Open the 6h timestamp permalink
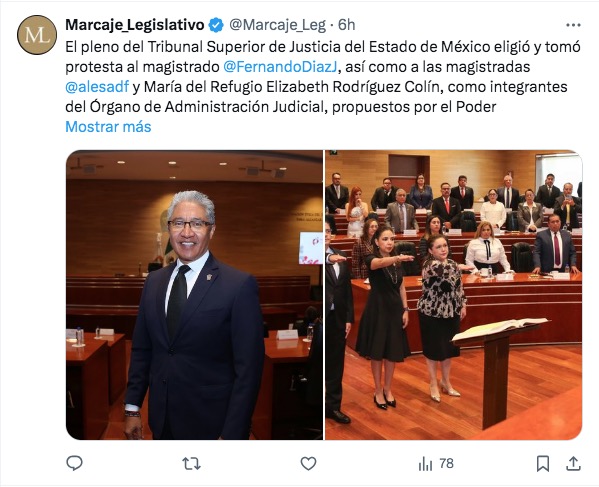 (x=346, y=25)
